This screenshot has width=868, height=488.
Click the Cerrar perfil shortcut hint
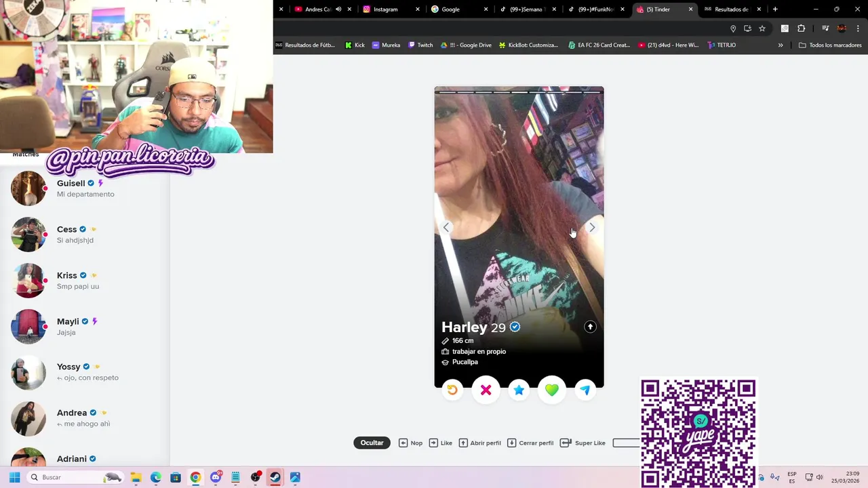[x=530, y=443]
